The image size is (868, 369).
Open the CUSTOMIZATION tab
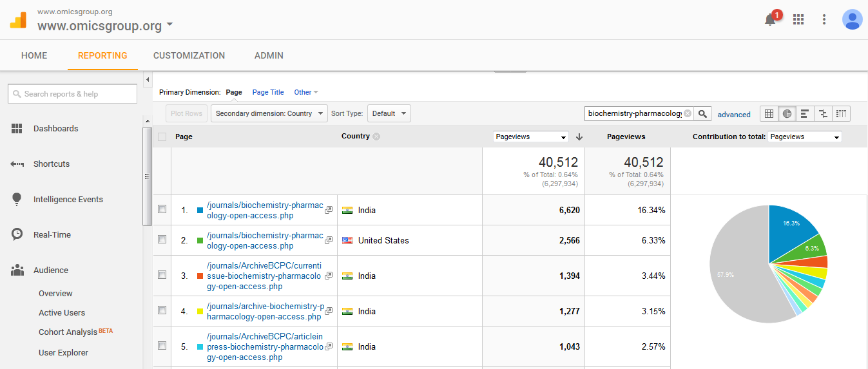[x=189, y=55]
